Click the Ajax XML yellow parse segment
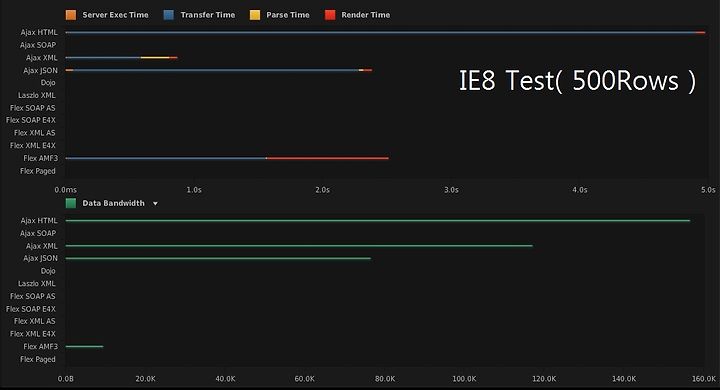This screenshot has height=390, width=720. tap(155, 57)
